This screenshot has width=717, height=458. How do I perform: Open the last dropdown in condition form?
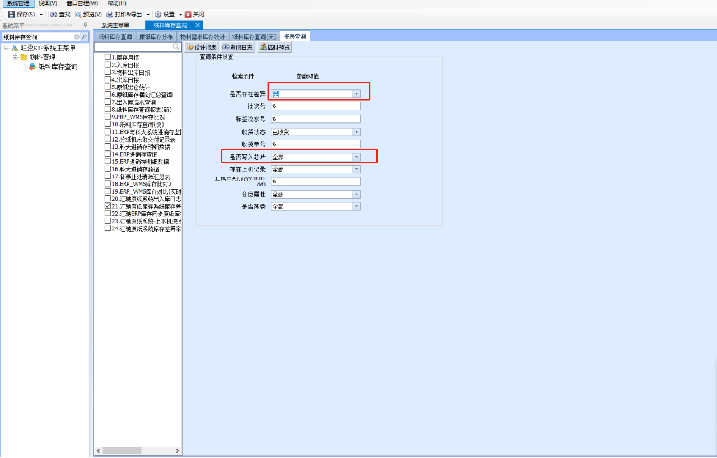coord(356,207)
